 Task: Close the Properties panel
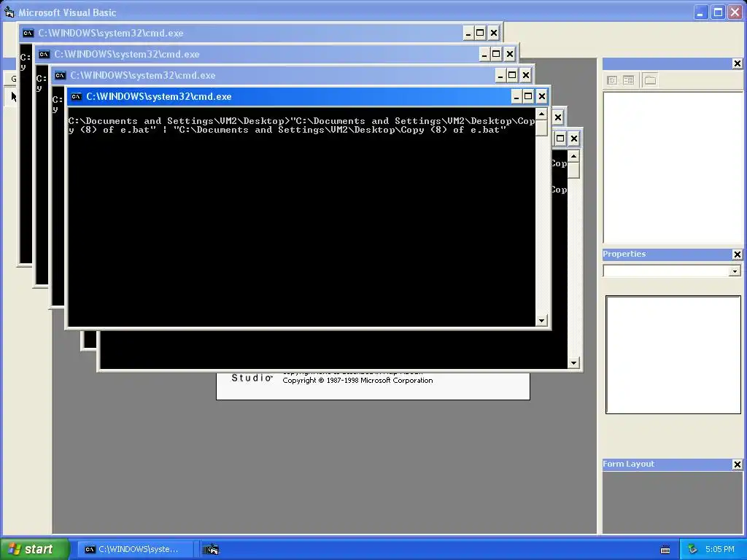[737, 254]
